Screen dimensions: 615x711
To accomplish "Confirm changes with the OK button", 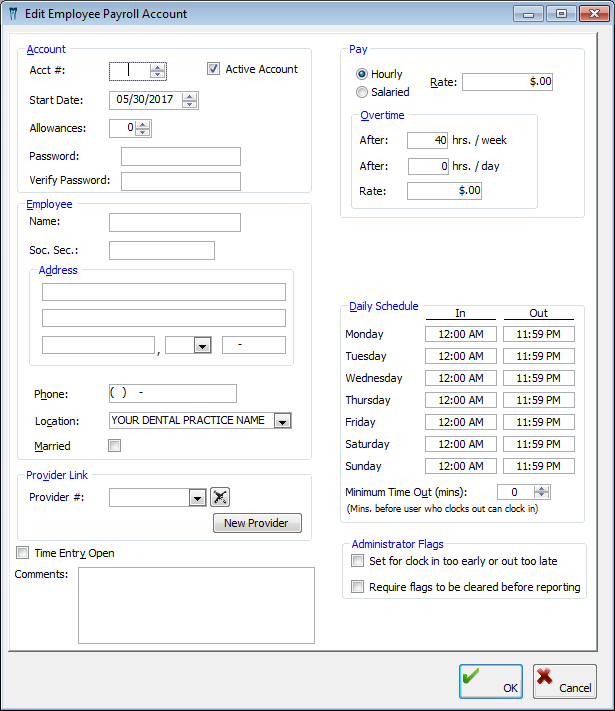I will pos(491,682).
